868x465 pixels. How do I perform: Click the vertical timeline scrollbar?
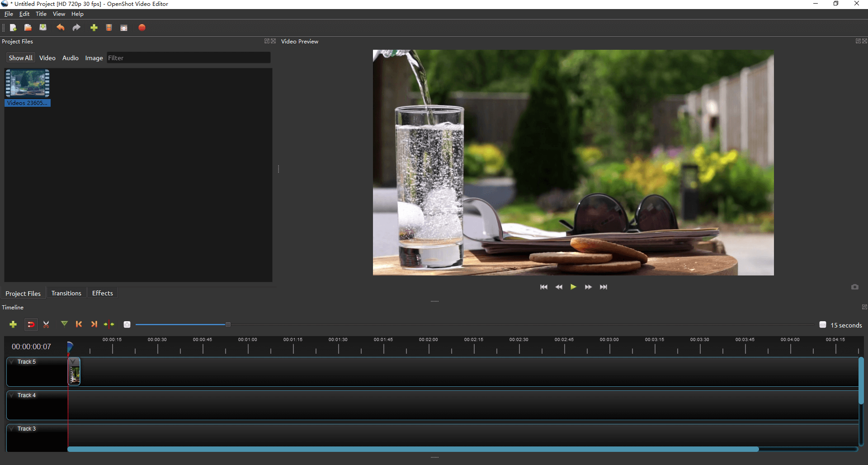click(861, 380)
